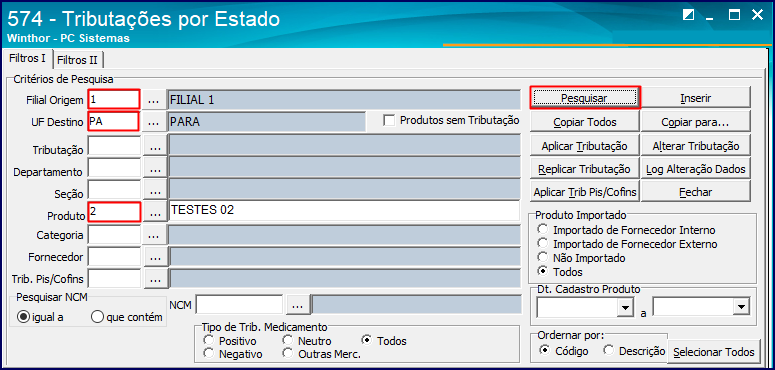Switch to Filtros I tab

[x=28, y=59]
